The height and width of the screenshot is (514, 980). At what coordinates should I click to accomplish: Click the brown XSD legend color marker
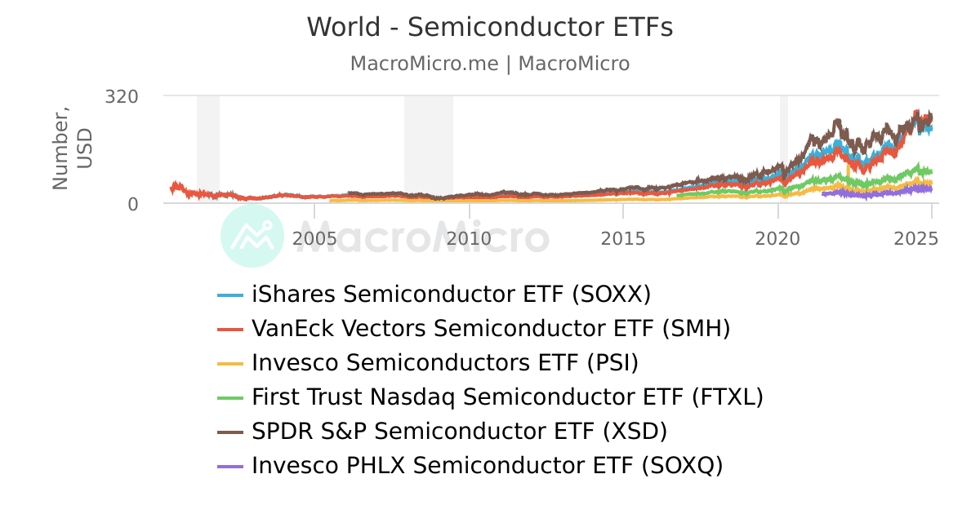click(x=230, y=432)
